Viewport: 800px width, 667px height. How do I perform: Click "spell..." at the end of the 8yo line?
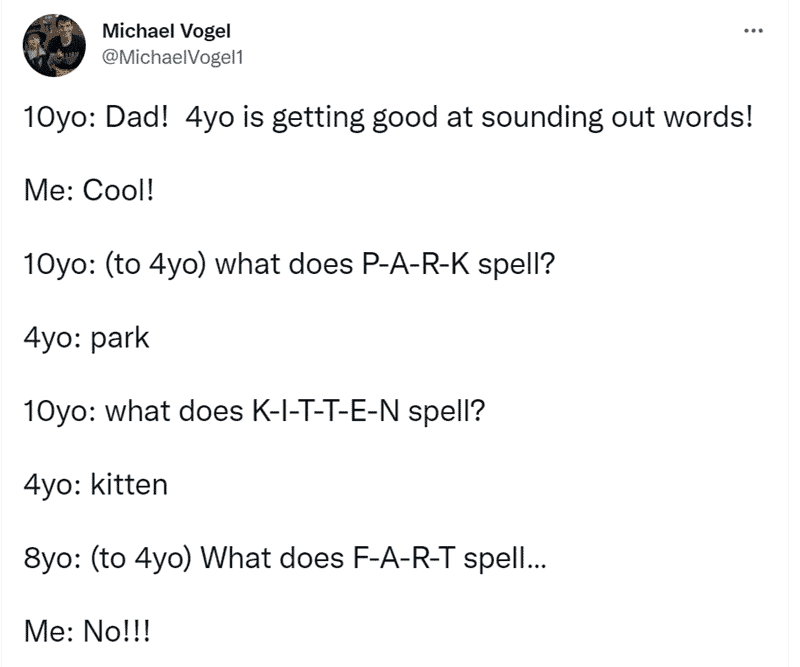(505, 559)
